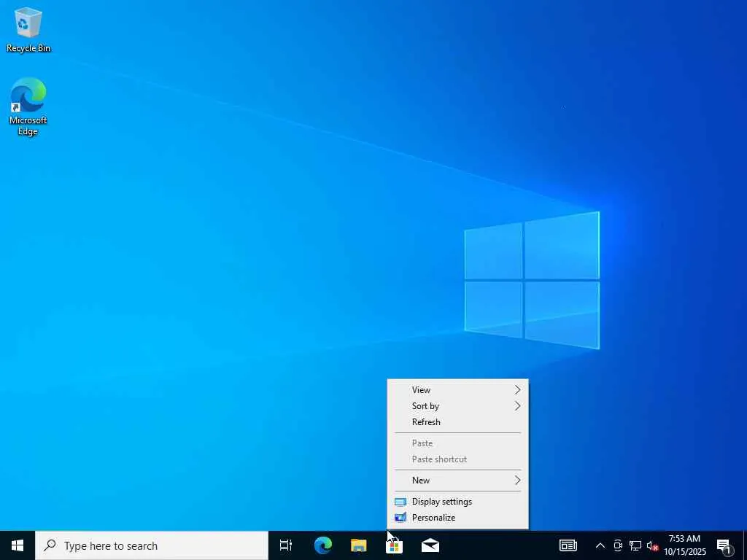Click the View submenu arrow
Image resolution: width=747 pixels, height=560 pixels.
point(517,390)
